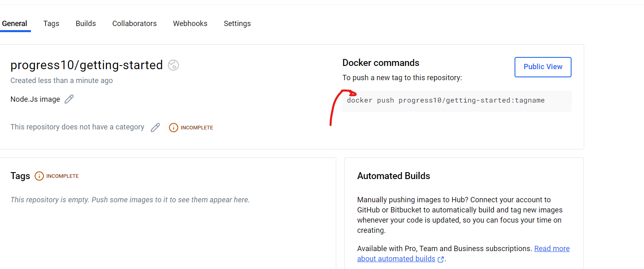This screenshot has width=644, height=269.
Task: Click the progress10/getting-started repository title
Action: coord(87,65)
